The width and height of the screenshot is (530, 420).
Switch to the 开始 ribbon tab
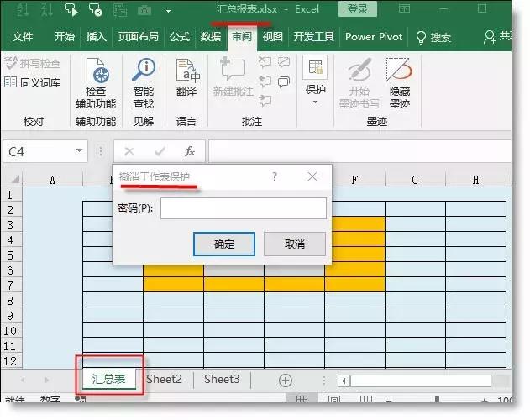tap(64, 36)
